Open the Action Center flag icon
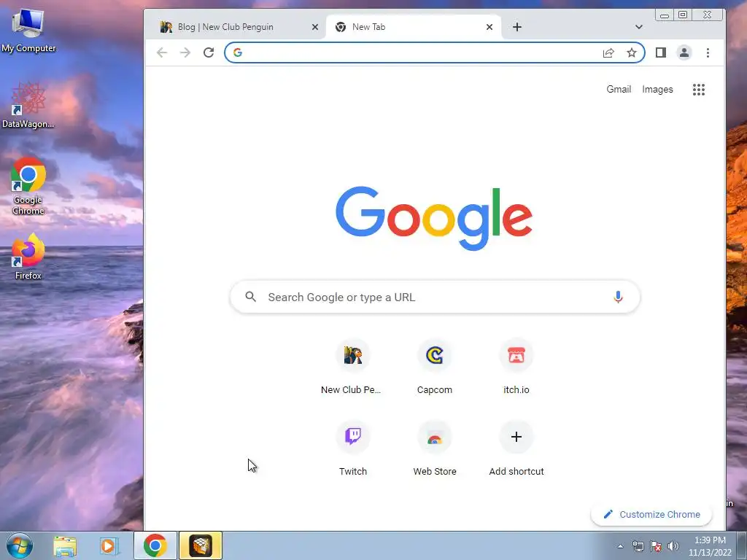 (x=656, y=546)
